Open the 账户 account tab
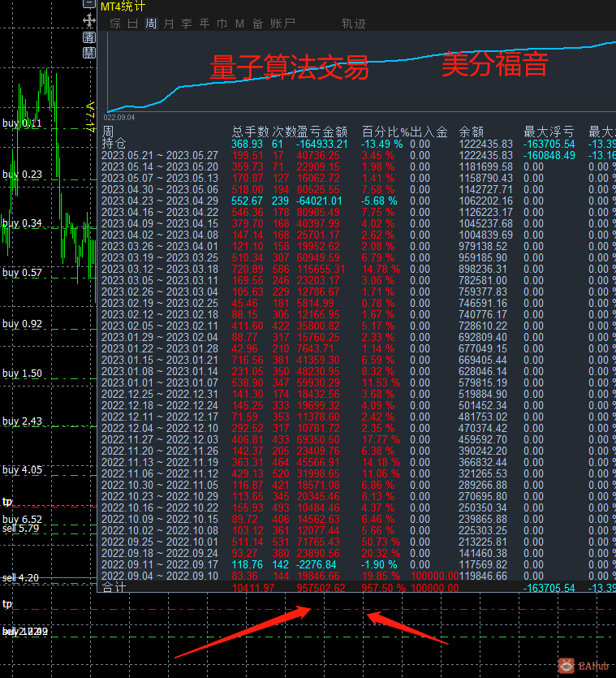The height and width of the screenshot is (678, 616). [x=282, y=24]
